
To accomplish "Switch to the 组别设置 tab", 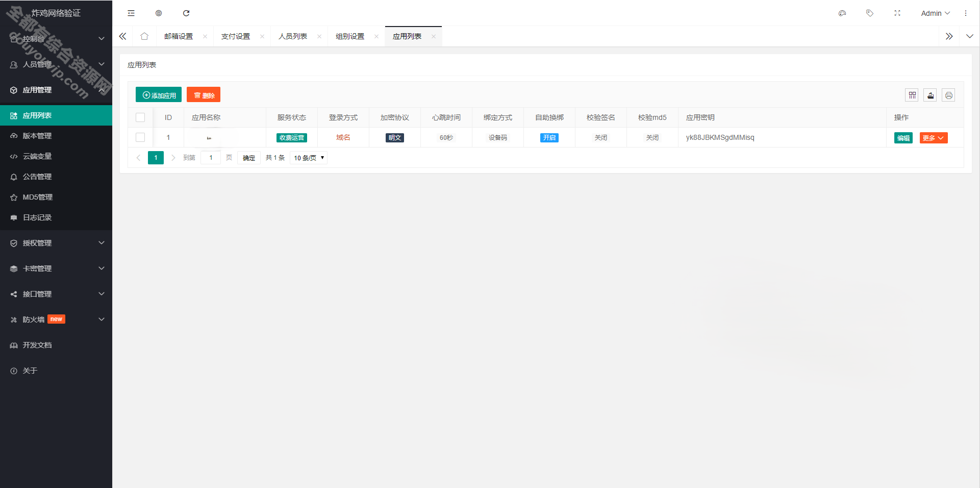I will [x=350, y=36].
